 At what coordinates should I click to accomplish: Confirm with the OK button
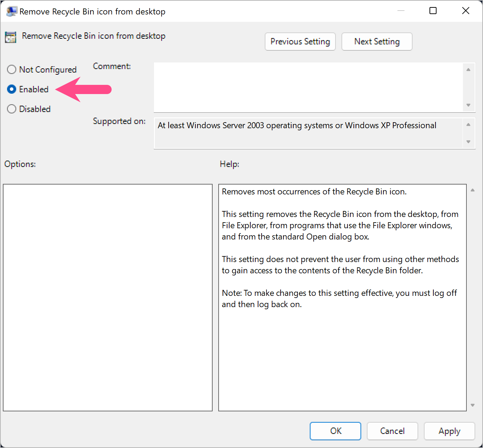(x=335, y=431)
